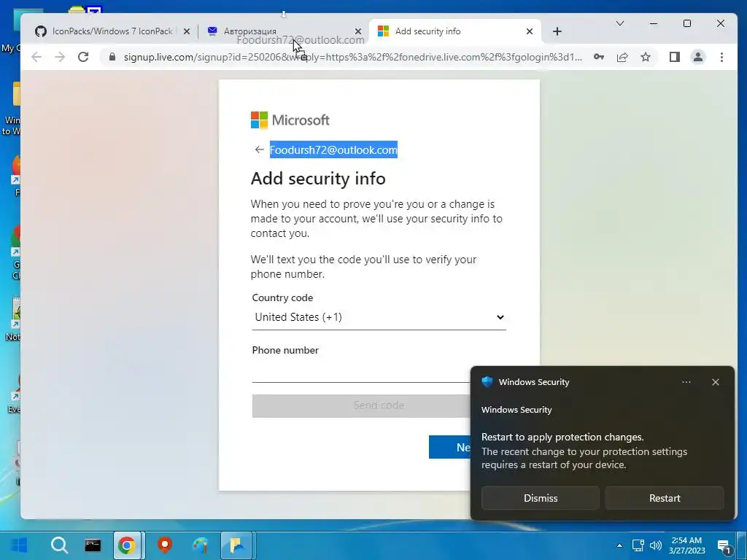Click the volume speaker tray icon
The width and height of the screenshot is (747, 560).
click(x=656, y=545)
